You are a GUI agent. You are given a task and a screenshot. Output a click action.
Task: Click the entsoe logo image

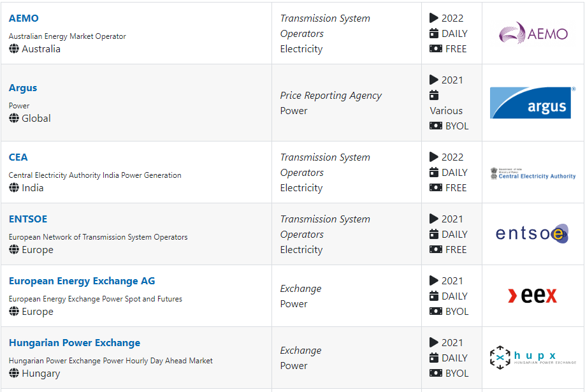pos(533,234)
